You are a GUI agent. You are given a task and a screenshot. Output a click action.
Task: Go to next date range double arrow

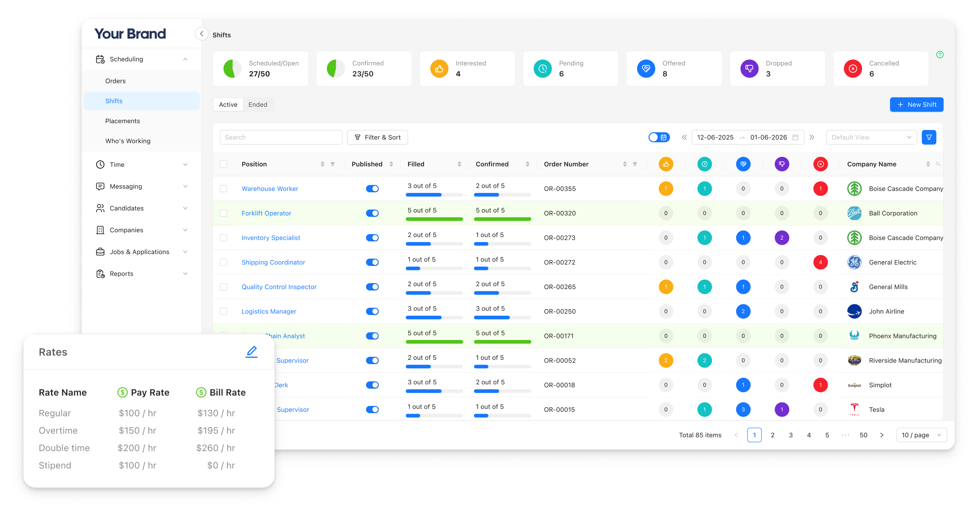(x=811, y=137)
